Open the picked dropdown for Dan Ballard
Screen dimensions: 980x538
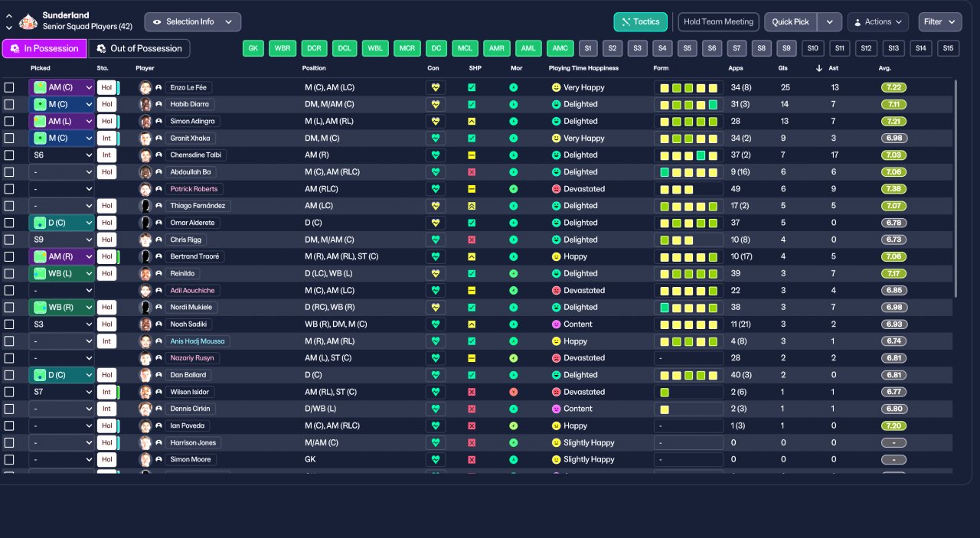point(61,375)
